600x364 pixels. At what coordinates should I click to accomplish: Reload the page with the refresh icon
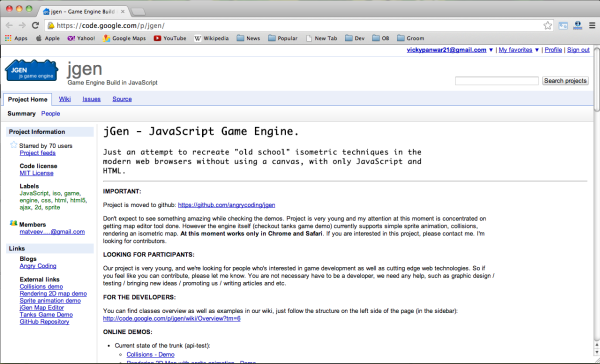[x=36, y=26]
